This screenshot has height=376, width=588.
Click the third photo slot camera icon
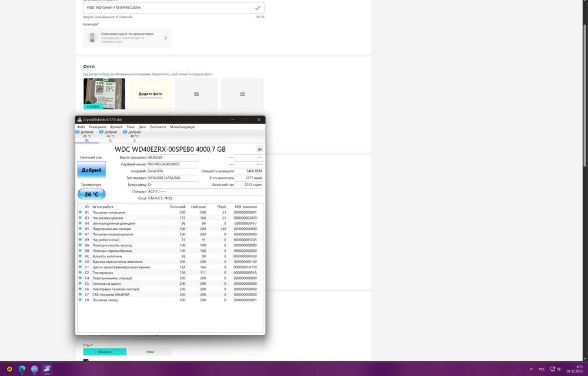pyautogui.click(x=196, y=94)
